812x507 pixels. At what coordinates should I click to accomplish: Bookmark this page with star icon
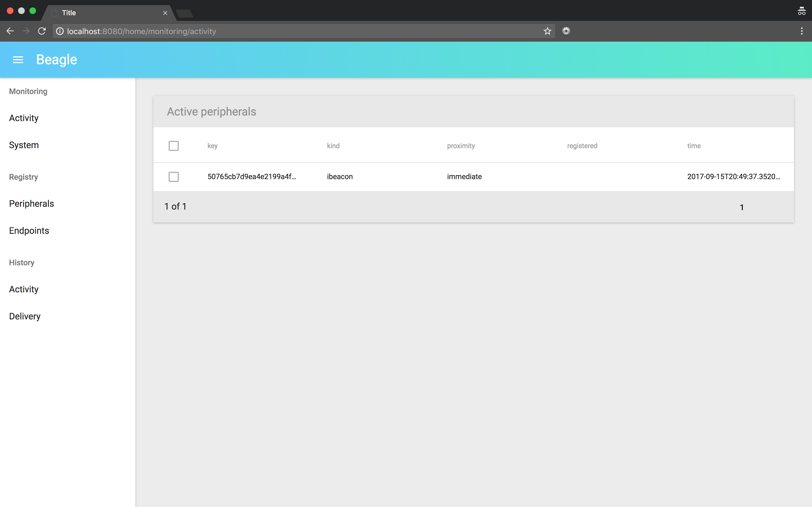[x=547, y=31]
